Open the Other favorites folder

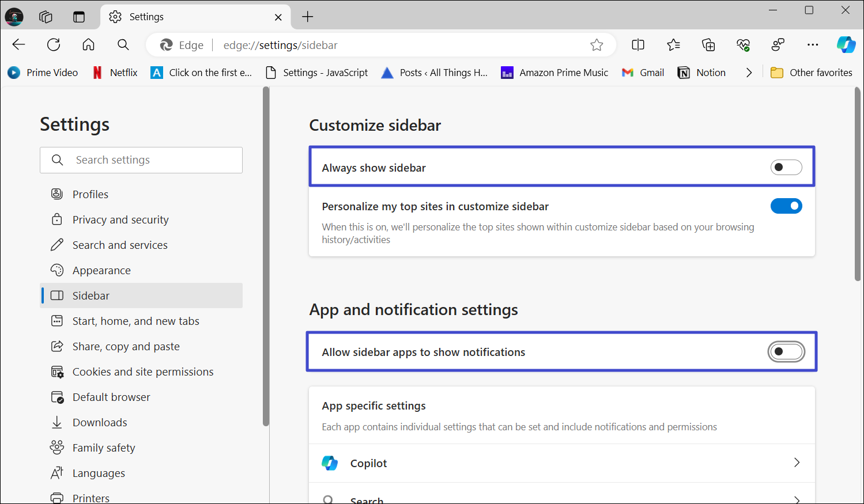(812, 73)
